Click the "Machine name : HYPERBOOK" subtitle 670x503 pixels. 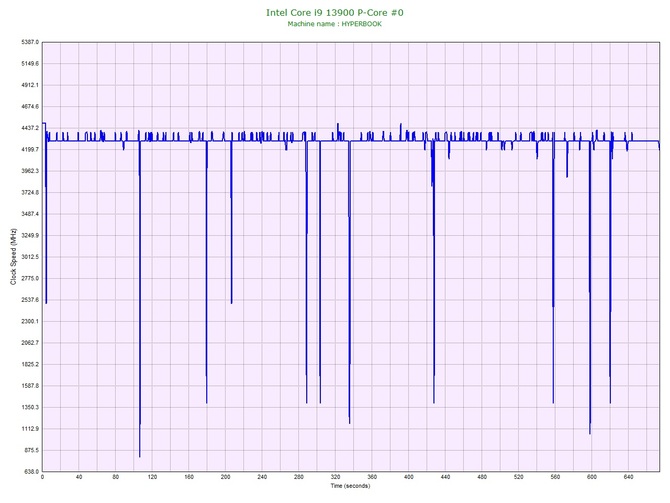[335, 24]
